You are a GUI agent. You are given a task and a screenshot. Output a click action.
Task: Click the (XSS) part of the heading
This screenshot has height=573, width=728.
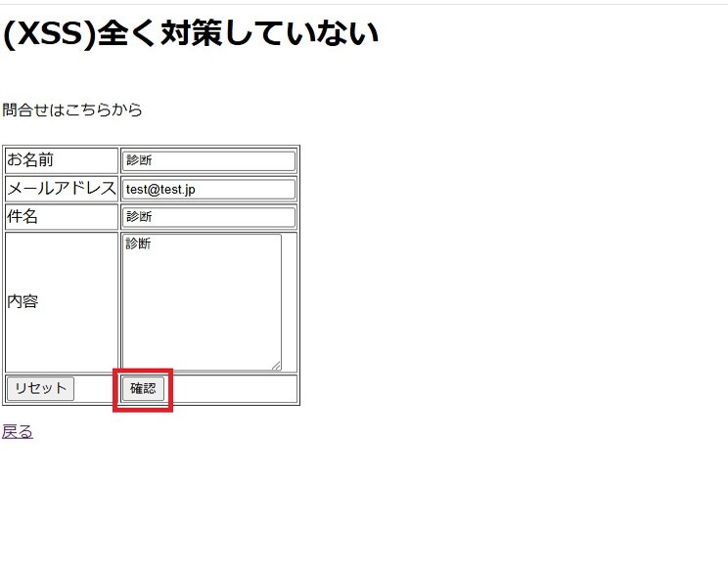click(49, 33)
